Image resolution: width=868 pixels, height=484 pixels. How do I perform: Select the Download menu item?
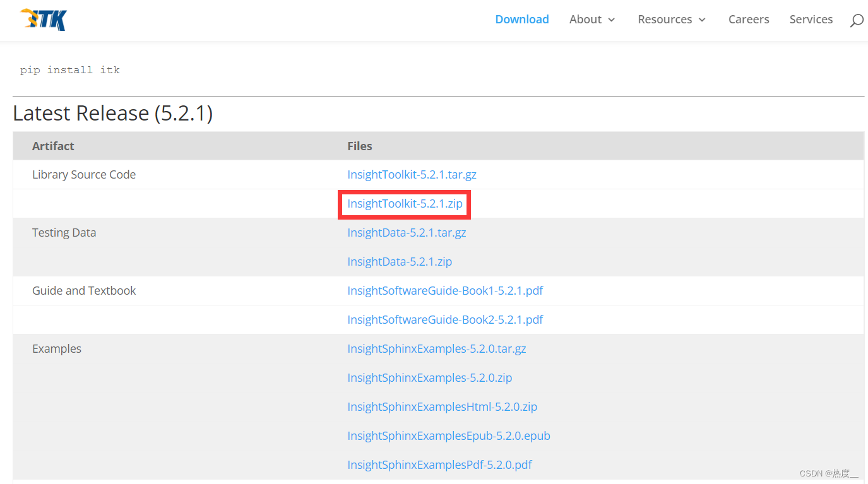coord(521,20)
